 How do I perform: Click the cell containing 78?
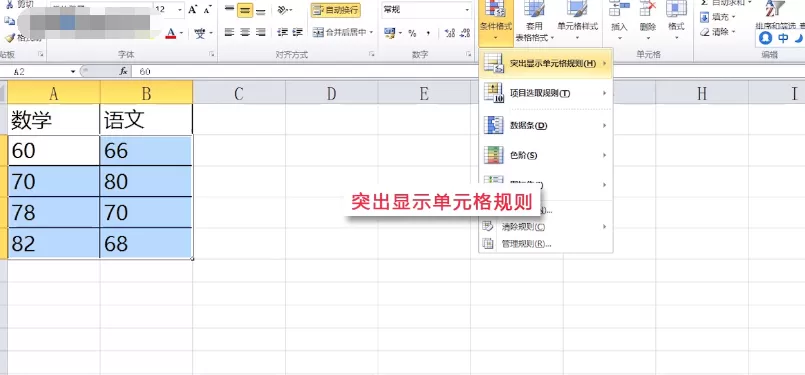(x=54, y=212)
